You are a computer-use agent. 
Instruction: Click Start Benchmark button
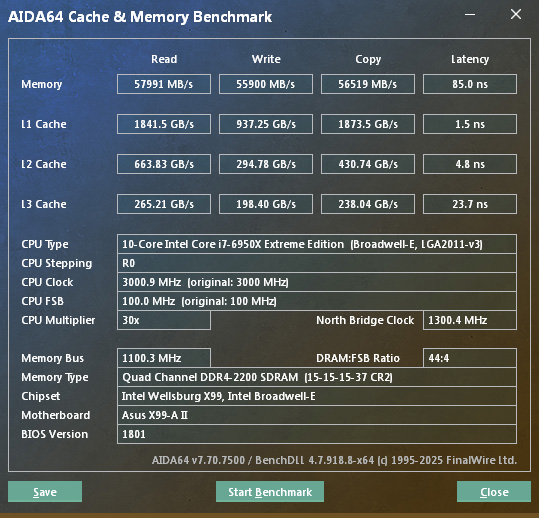click(270, 492)
